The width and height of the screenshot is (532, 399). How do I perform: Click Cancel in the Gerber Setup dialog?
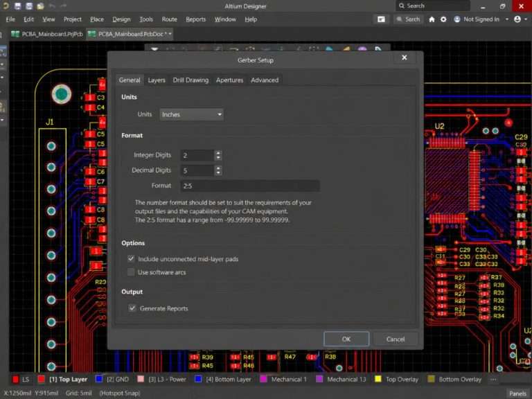[x=396, y=339]
